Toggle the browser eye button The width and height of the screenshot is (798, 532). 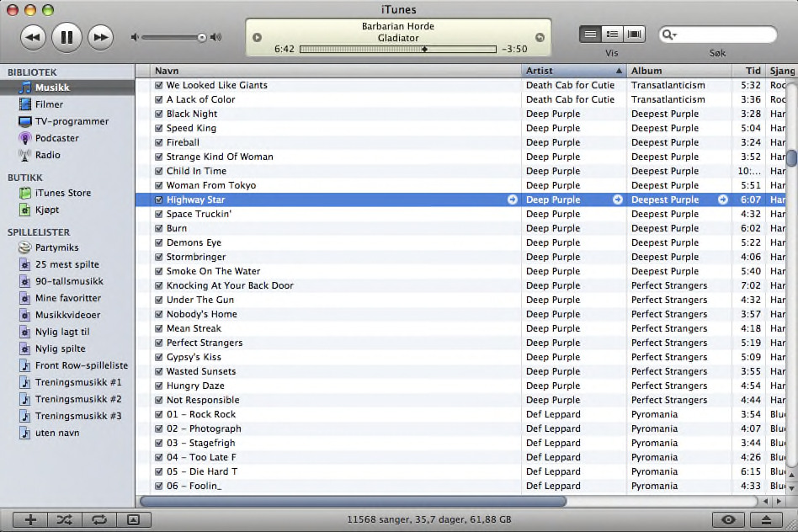(728, 519)
